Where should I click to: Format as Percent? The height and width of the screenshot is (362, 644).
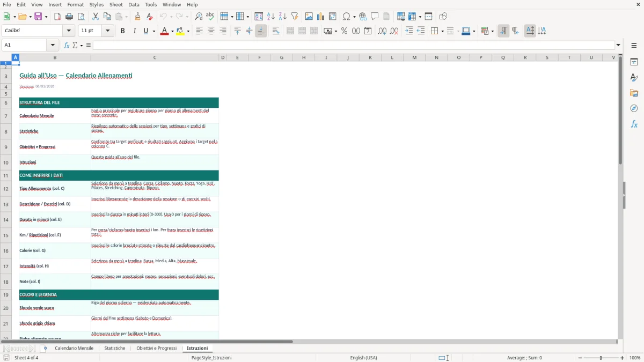pos(344,31)
